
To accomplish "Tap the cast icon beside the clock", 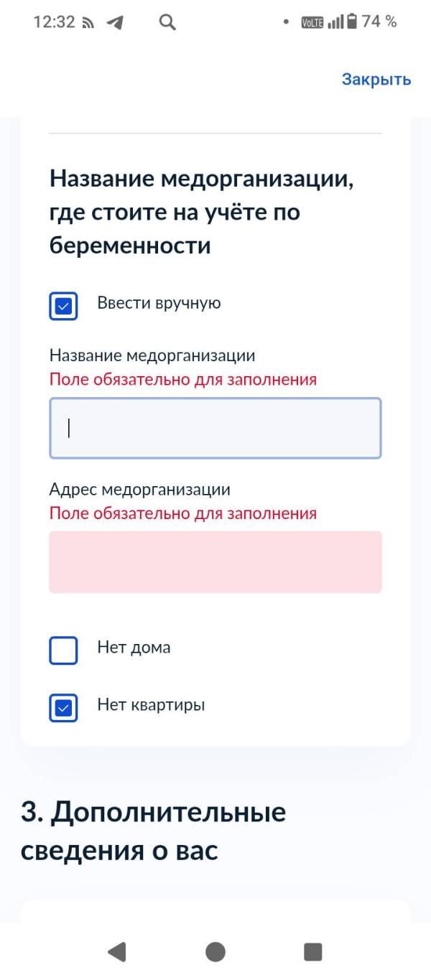I will point(86,22).
